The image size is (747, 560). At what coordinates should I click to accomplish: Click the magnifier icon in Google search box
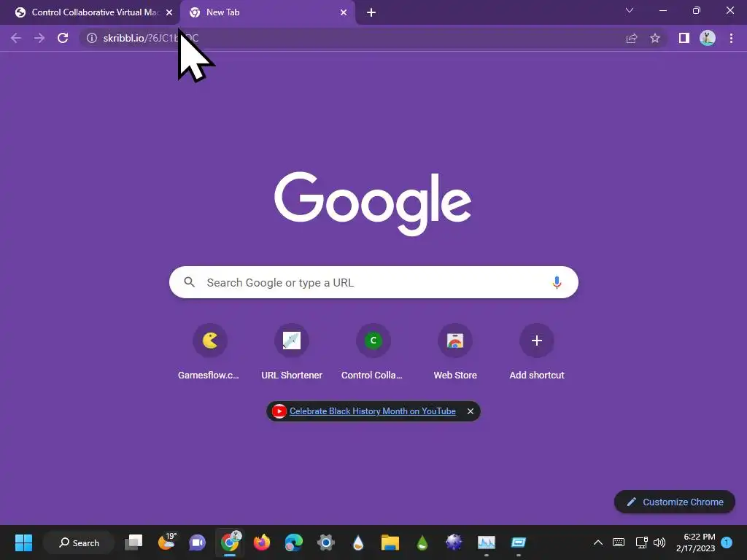point(189,282)
